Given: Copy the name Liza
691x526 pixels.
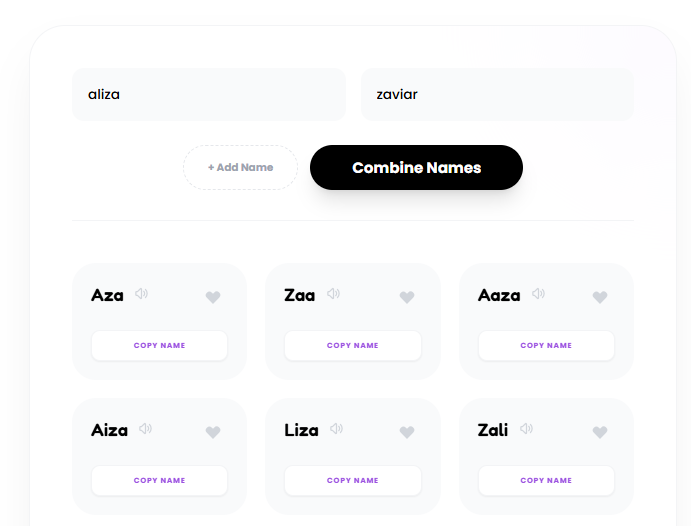Looking at the screenshot, I should point(353,481).
